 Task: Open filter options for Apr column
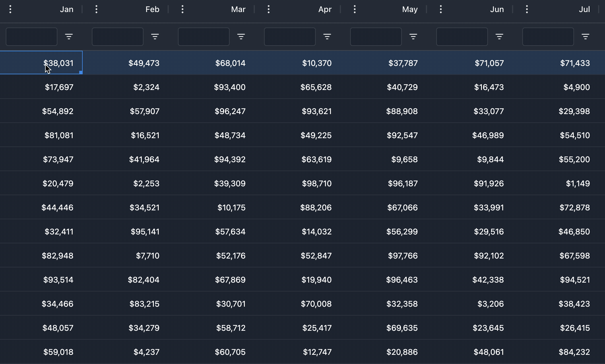pos(327,37)
